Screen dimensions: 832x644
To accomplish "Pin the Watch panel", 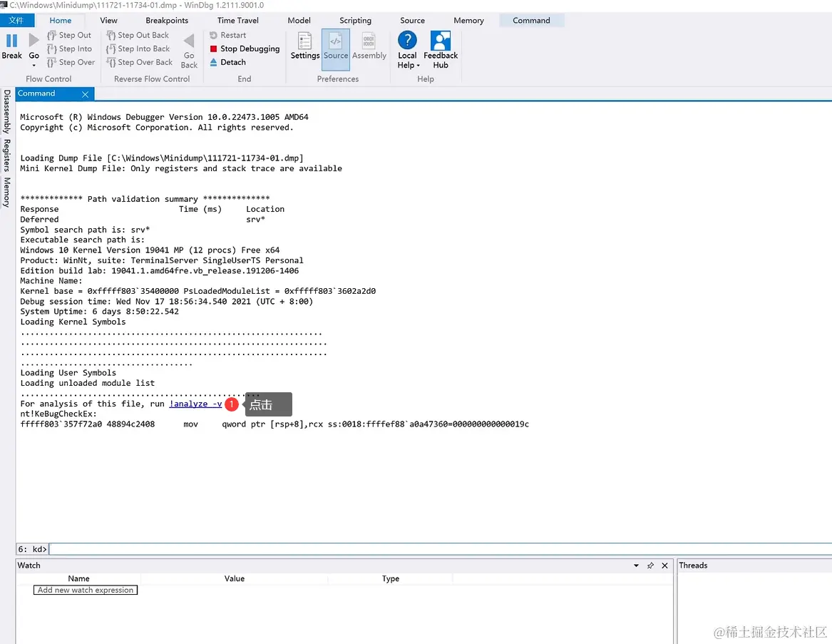I will pyautogui.click(x=650, y=566).
